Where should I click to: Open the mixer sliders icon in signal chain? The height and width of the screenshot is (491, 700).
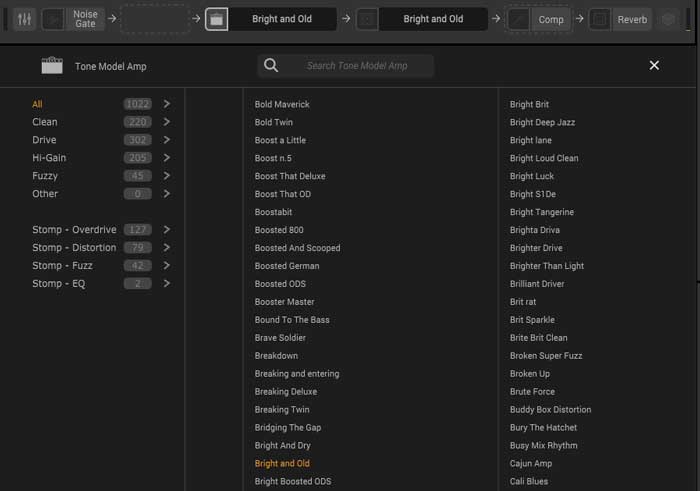pos(24,19)
